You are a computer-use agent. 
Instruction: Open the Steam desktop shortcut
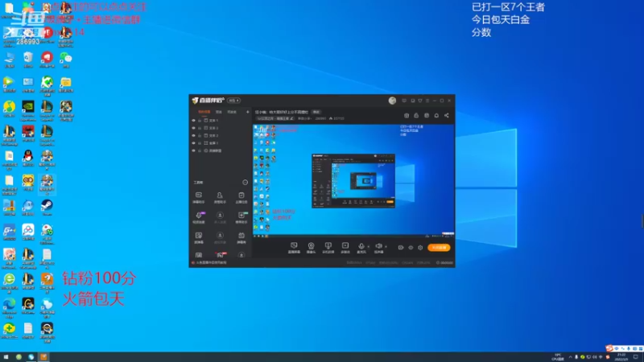(x=47, y=208)
